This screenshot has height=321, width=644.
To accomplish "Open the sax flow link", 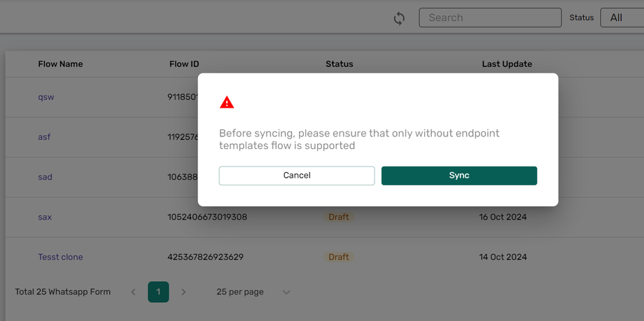I will pos(45,217).
